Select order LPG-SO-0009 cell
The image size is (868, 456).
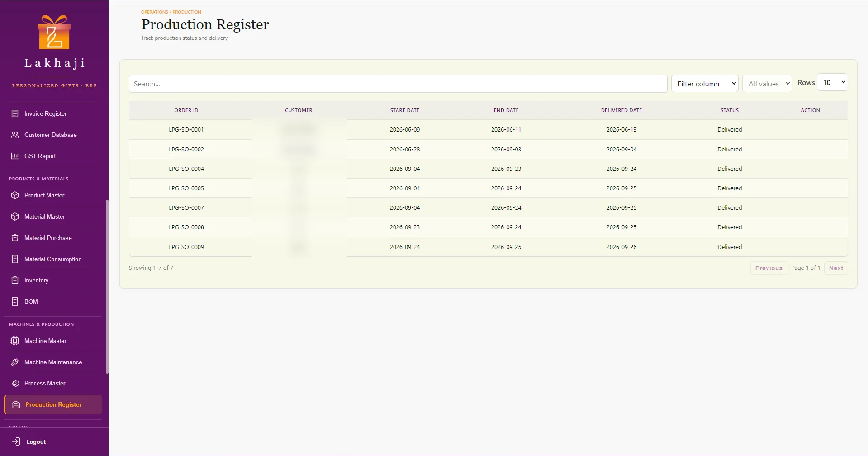pyautogui.click(x=186, y=247)
